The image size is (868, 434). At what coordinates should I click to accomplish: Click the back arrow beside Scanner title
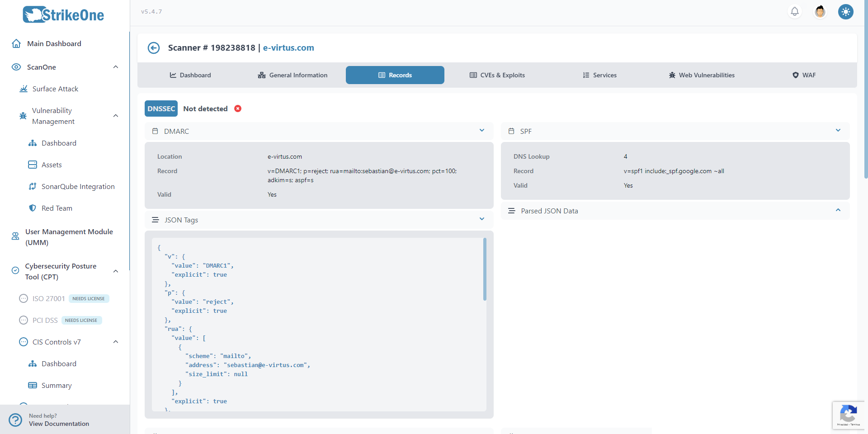point(154,48)
